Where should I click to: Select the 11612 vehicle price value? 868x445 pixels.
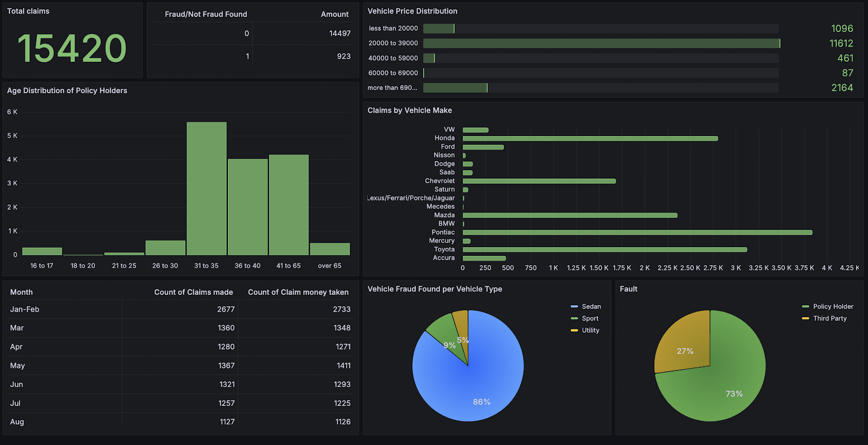click(x=841, y=43)
